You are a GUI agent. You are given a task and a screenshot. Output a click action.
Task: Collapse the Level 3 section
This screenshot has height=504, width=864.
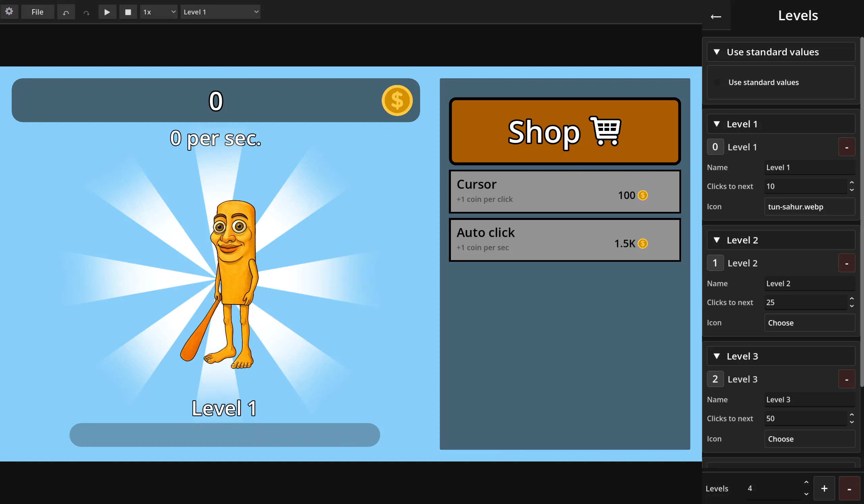pyautogui.click(x=781, y=356)
